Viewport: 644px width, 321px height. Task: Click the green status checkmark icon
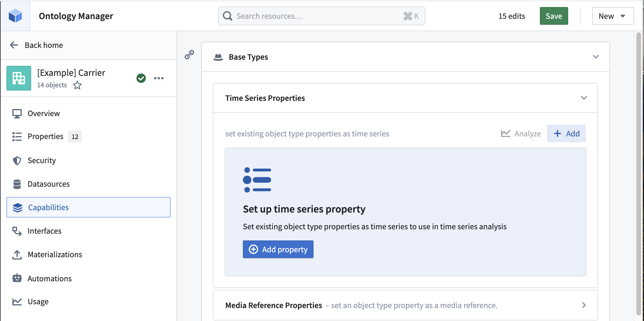[x=141, y=78]
